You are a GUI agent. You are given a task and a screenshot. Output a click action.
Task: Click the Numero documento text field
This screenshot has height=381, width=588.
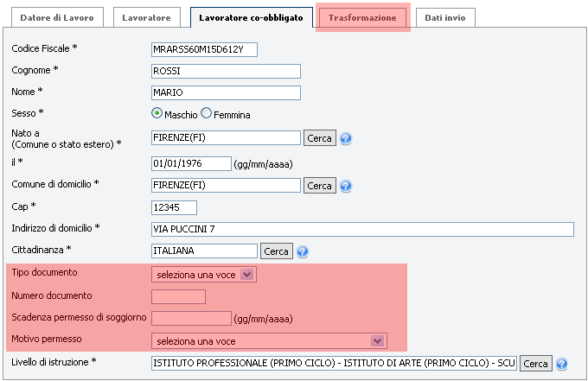pyautogui.click(x=178, y=296)
